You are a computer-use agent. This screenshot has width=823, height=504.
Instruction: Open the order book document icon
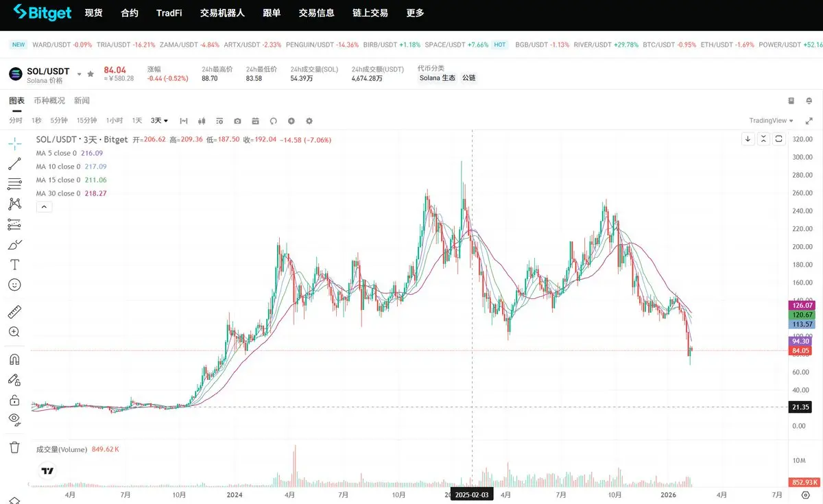point(791,101)
